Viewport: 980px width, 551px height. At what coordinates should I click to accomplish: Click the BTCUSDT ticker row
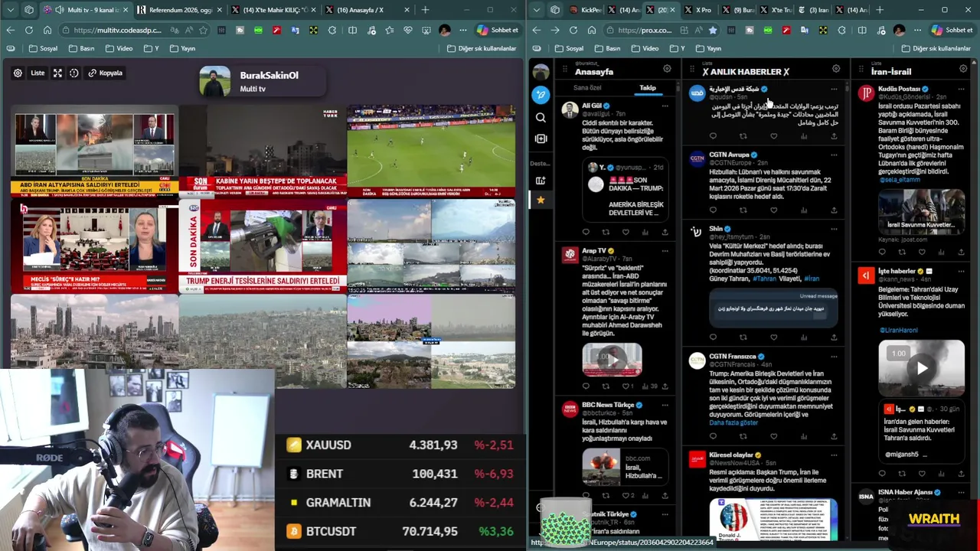click(x=400, y=531)
